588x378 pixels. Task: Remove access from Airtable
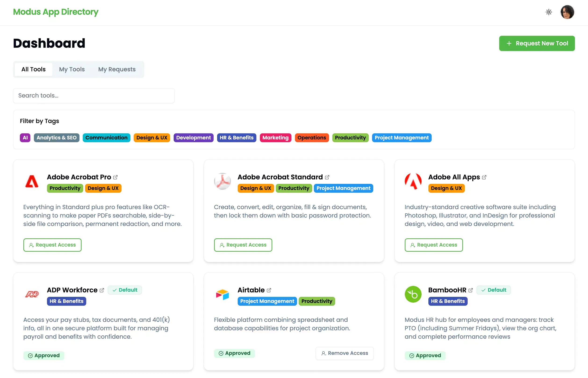(344, 353)
